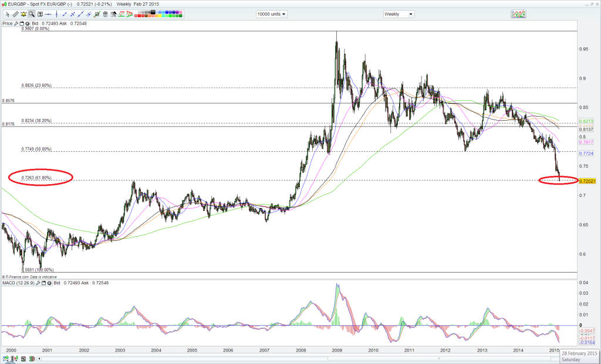
Task: Open the 10000 units dropdown
Action: [x=271, y=14]
